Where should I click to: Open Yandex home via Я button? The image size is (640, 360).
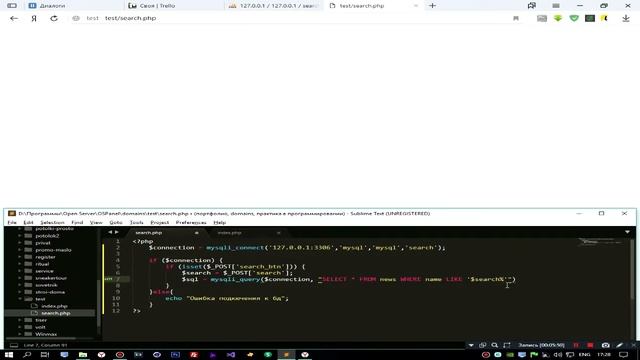[x=34, y=18]
